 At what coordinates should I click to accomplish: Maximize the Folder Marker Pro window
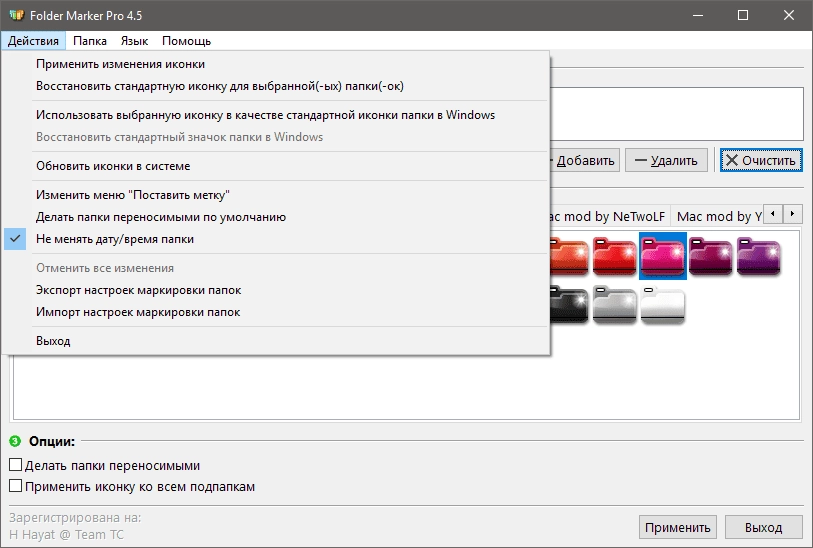[743, 15]
